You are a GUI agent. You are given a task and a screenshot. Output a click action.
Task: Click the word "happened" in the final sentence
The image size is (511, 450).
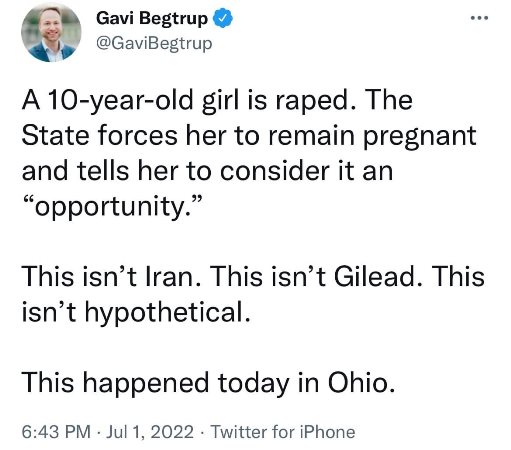coord(146,383)
